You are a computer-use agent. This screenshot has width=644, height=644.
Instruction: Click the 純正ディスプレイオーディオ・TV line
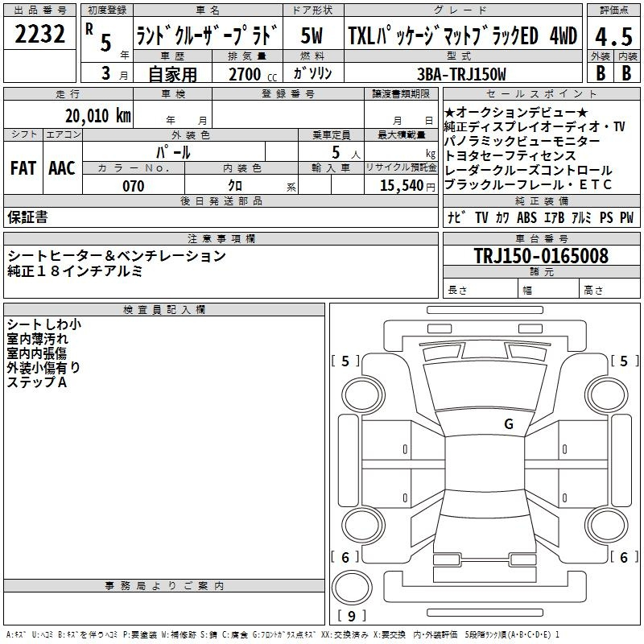(x=535, y=126)
